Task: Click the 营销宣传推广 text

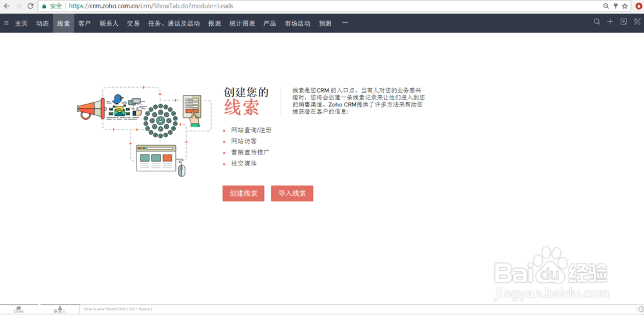Action: point(250,153)
